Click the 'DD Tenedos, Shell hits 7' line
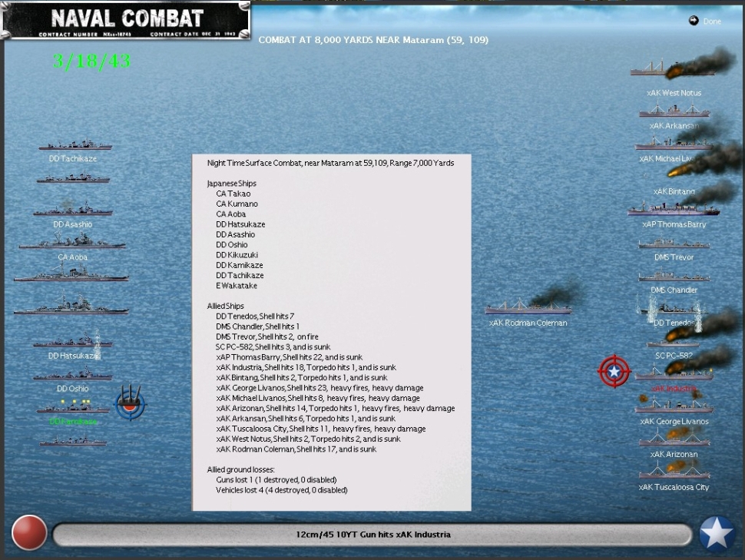Screen dimensions: 745x560 tap(255, 316)
